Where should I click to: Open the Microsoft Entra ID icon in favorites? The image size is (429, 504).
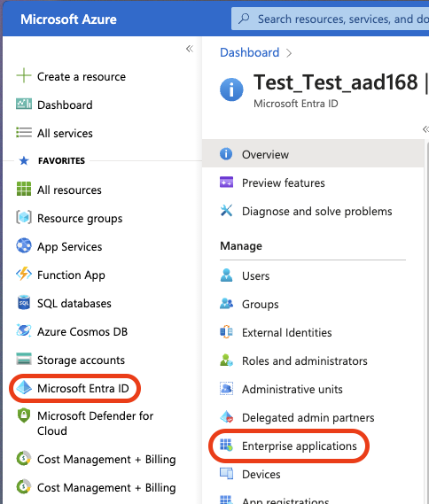coord(24,388)
